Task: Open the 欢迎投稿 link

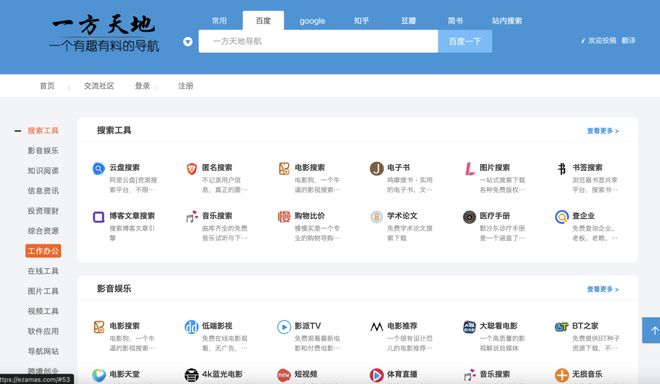Action: click(x=599, y=40)
